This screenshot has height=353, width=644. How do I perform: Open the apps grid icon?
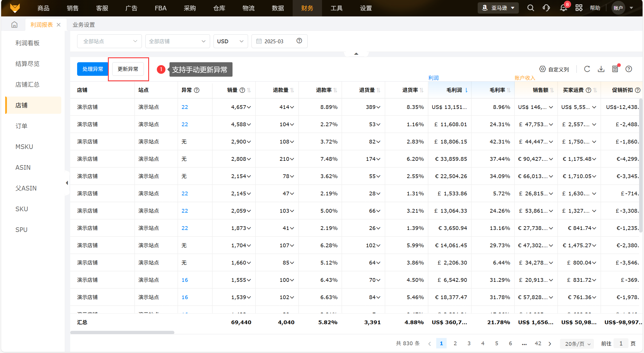pyautogui.click(x=579, y=8)
